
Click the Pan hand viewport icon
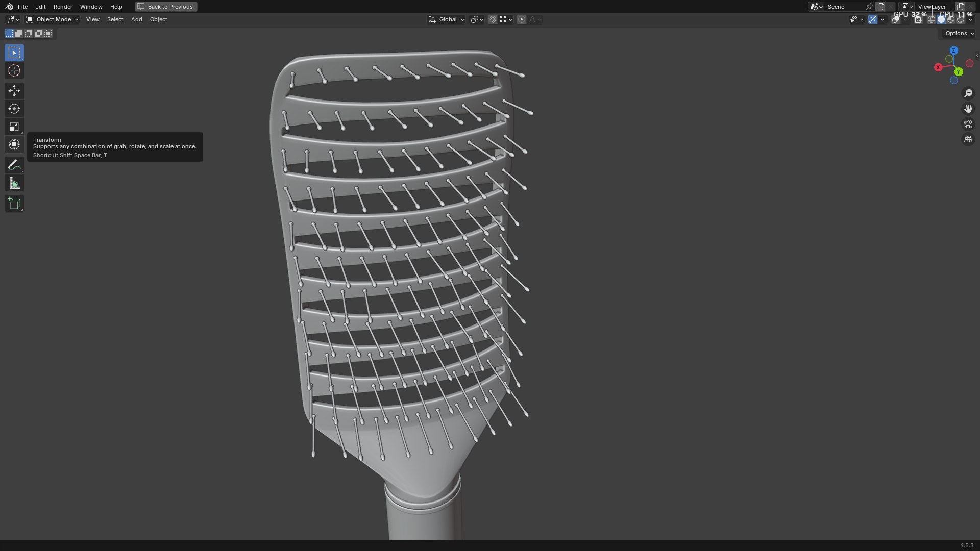(x=968, y=109)
